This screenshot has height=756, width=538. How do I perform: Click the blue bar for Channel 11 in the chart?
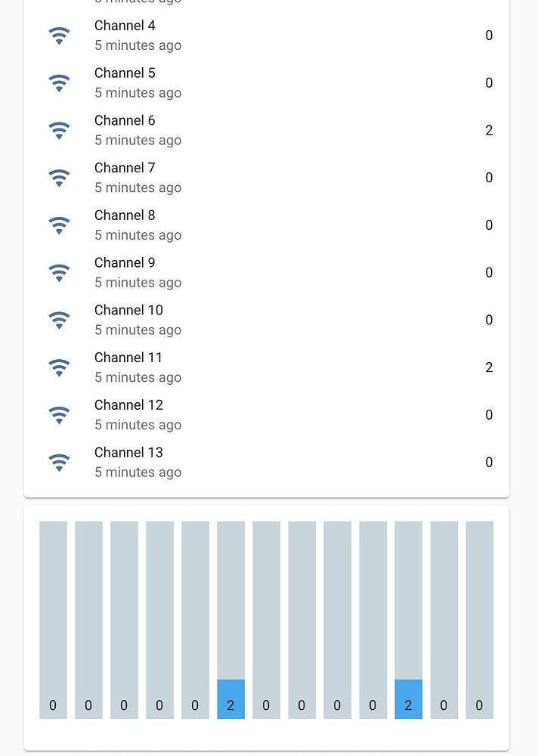(408, 699)
